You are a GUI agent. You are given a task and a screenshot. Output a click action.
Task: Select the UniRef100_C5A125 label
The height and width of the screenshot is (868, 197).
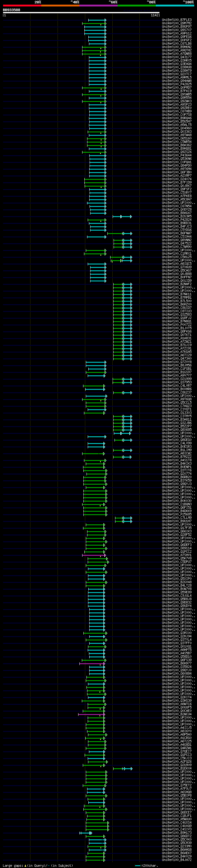[177, 257]
